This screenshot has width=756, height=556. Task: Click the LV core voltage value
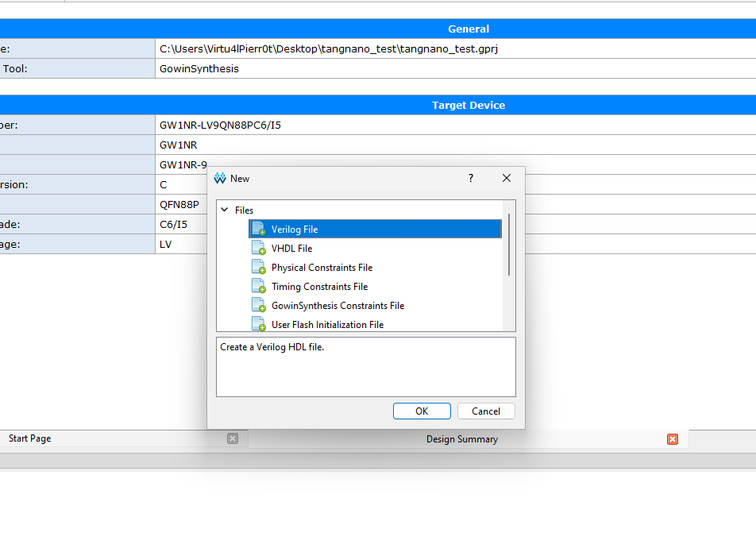pos(165,244)
